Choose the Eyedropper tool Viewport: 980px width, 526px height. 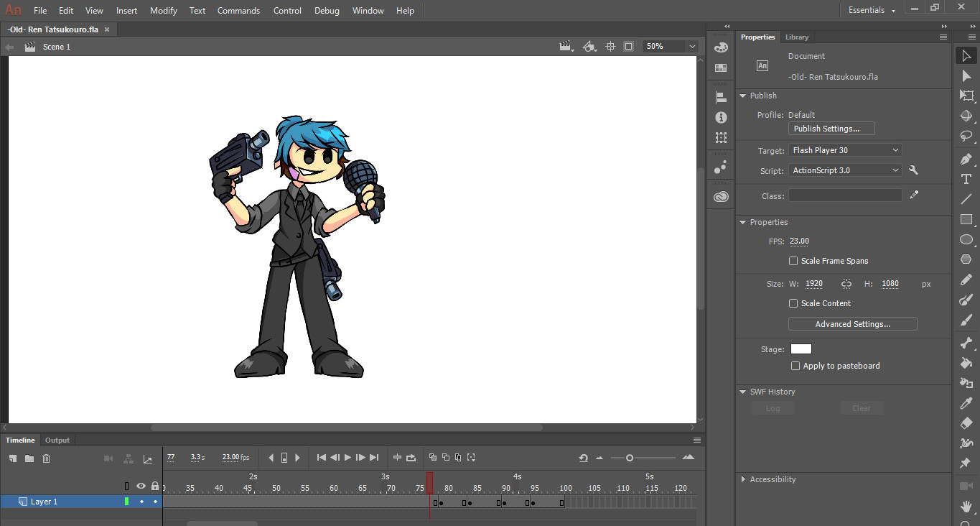coord(966,403)
